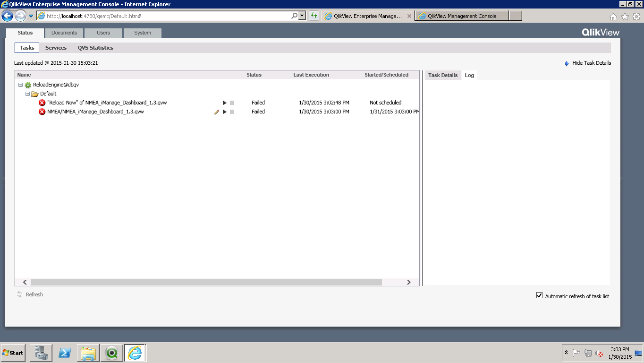Open browser Tools gear icon
The image size is (644, 363).
pyautogui.click(x=636, y=17)
